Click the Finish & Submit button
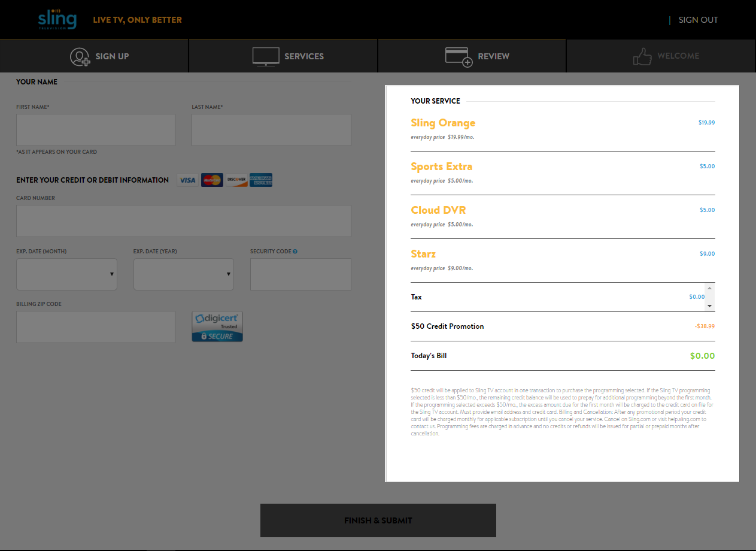Image resolution: width=756 pixels, height=551 pixels. [x=378, y=520]
